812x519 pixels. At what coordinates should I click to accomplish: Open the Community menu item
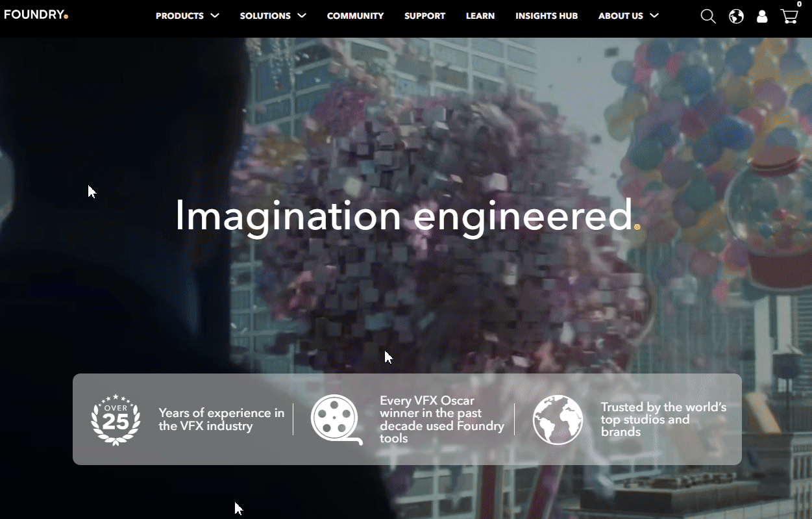tap(355, 16)
